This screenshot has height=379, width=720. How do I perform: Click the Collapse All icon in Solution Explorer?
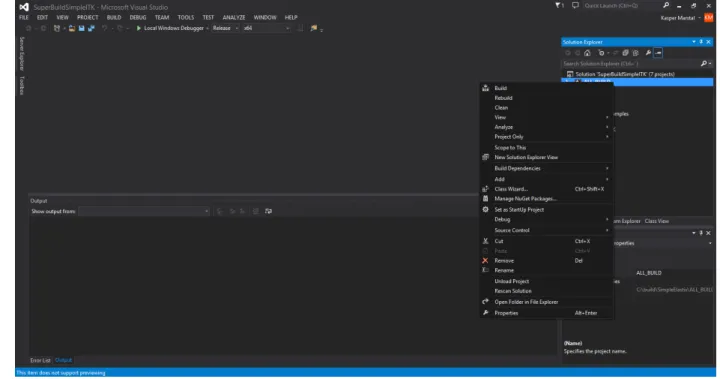625,53
